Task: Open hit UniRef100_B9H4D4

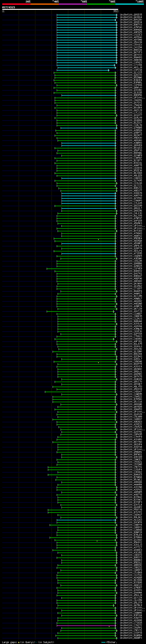Action: [x=131, y=30]
